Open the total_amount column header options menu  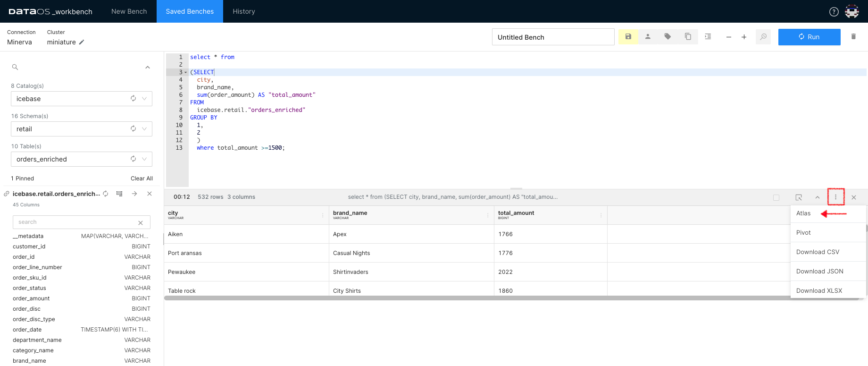point(601,215)
